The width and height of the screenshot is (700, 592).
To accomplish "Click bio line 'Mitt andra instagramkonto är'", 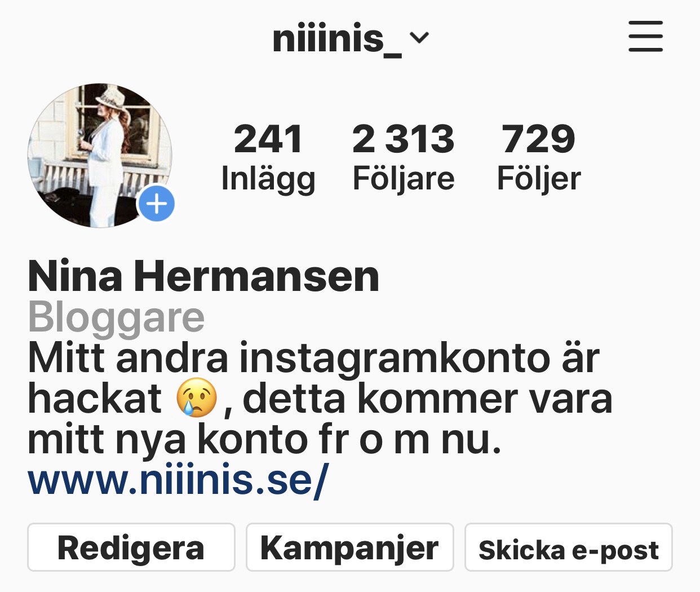I will [313, 358].
